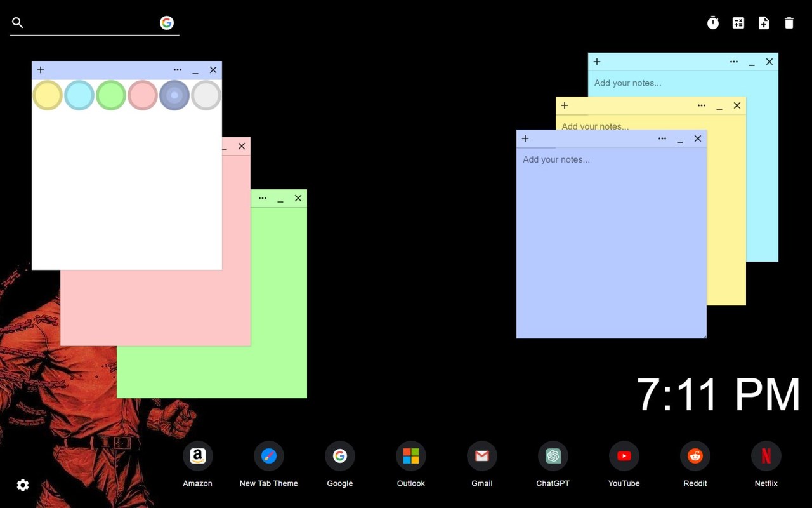Image resolution: width=812 pixels, height=508 pixels.
Task: Close the cyan sticky note
Action: tap(769, 62)
